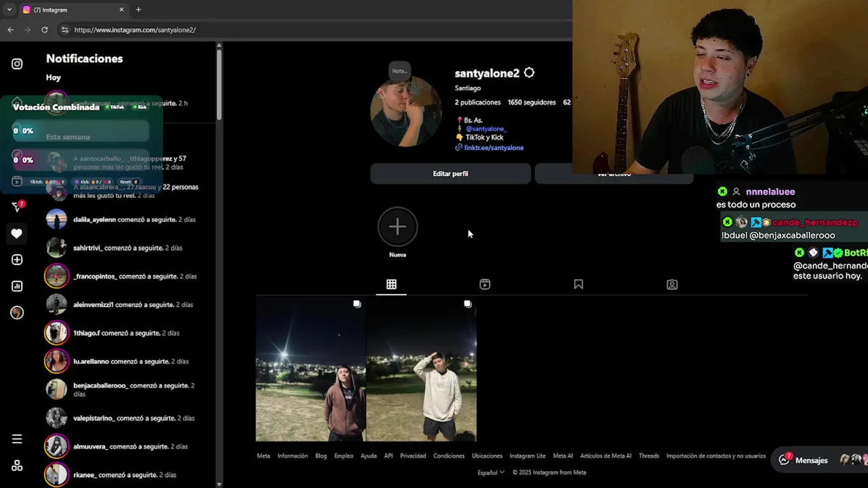Open the Empleo footer link
Screen dimensions: 868x488
pos(344,456)
